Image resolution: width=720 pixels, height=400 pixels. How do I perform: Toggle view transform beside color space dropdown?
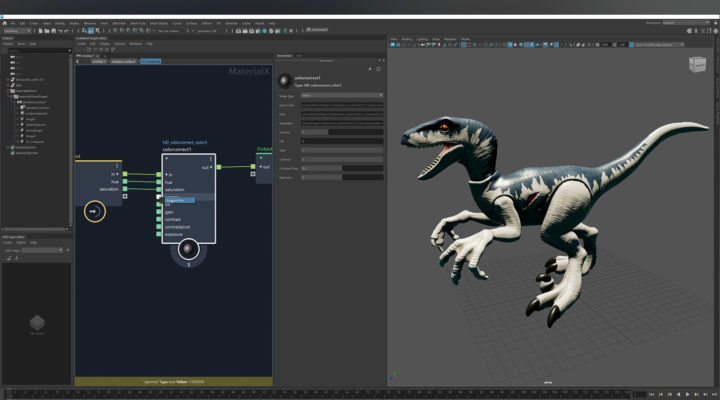pyautogui.click(x=631, y=45)
